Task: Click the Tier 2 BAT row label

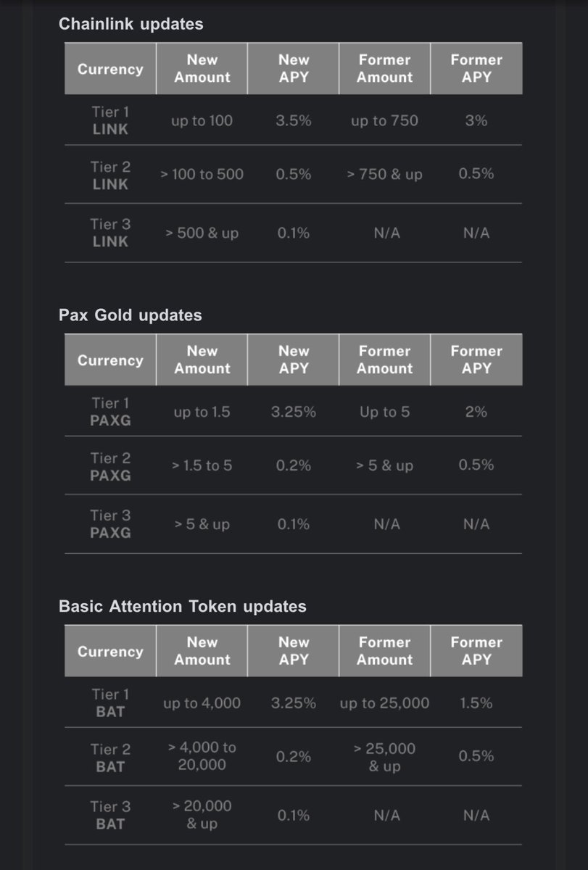Action: (110, 758)
